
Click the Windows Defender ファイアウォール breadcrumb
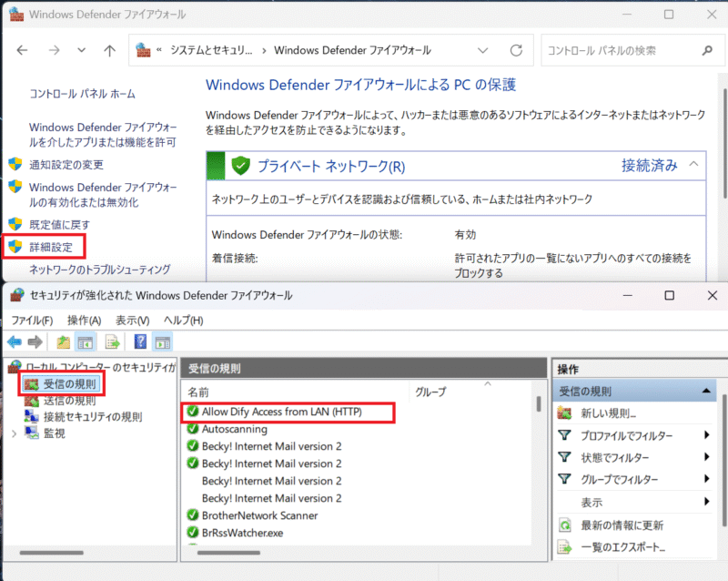pos(352,50)
